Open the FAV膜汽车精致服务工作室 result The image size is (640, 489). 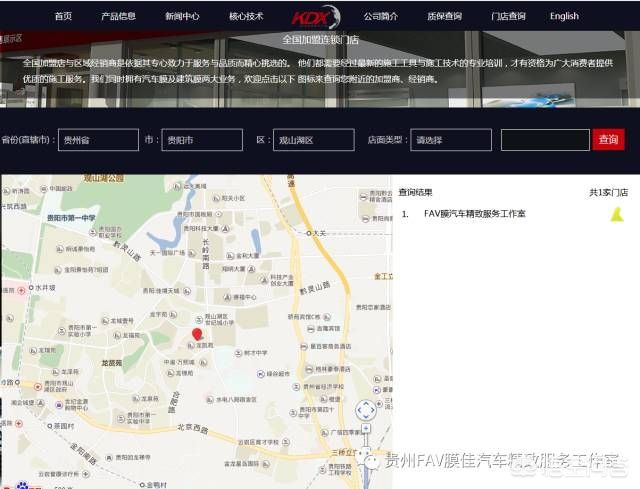(474, 214)
